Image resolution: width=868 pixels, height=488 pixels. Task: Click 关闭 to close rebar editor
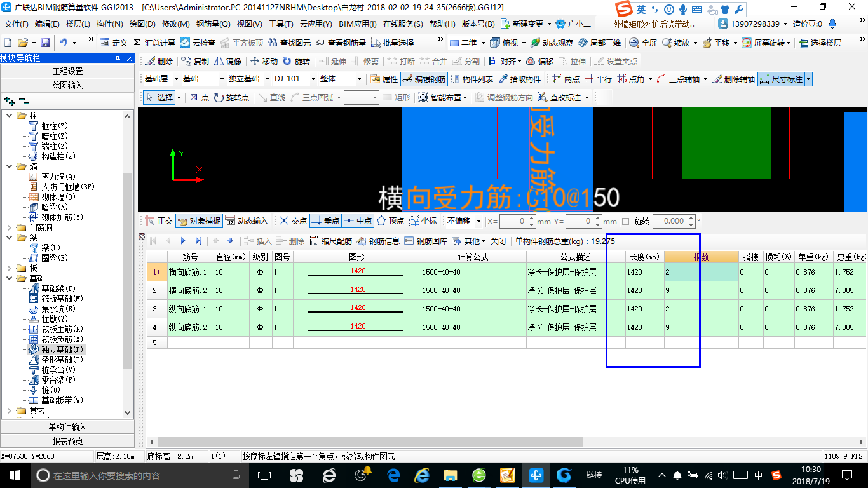[498, 241]
